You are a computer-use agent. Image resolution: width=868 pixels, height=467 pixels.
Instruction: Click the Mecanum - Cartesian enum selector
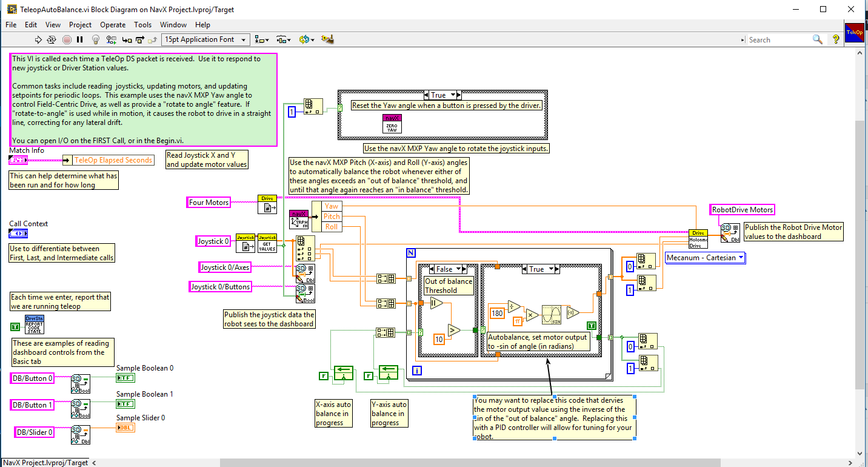tap(706, 258)
